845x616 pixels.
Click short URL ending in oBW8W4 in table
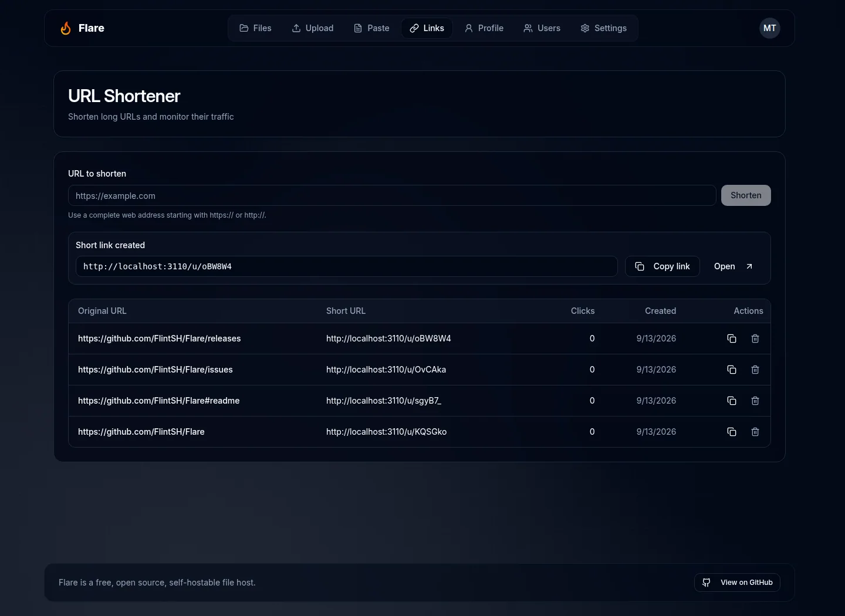[x=388, y=339]
